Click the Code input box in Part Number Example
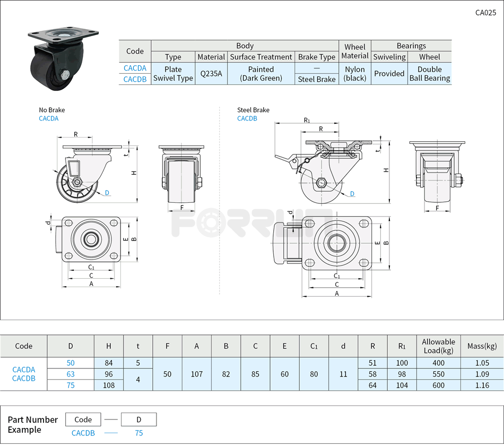504x446 pixels. pyautogui.click(x=83, y=419)
